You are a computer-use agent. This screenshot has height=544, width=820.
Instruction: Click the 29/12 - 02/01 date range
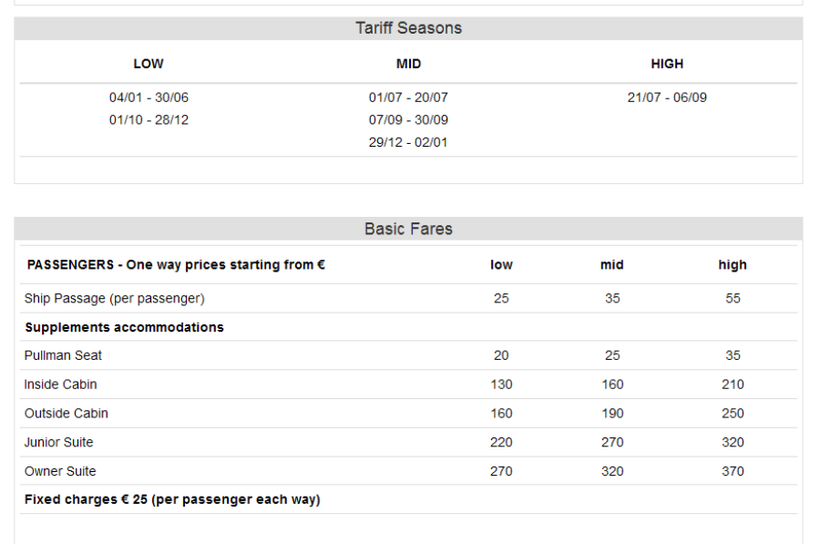pos(408,142)
